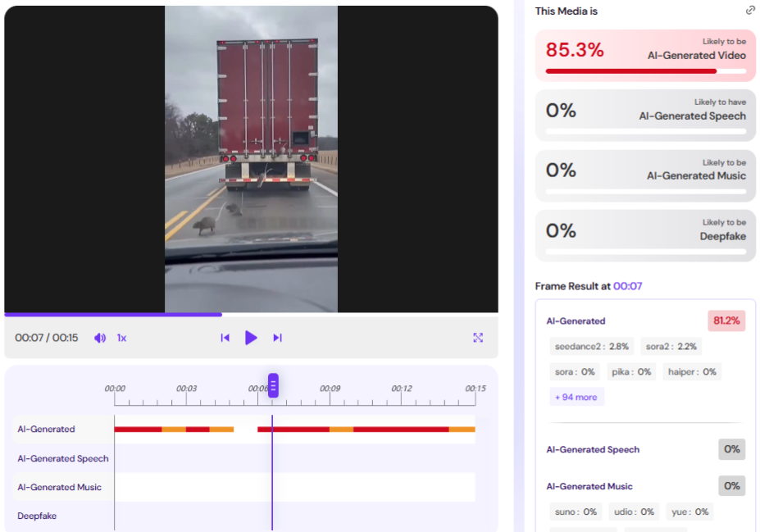Open the Deepfake result card
This screenshot has height=532, width=760.
coord(645,235)
